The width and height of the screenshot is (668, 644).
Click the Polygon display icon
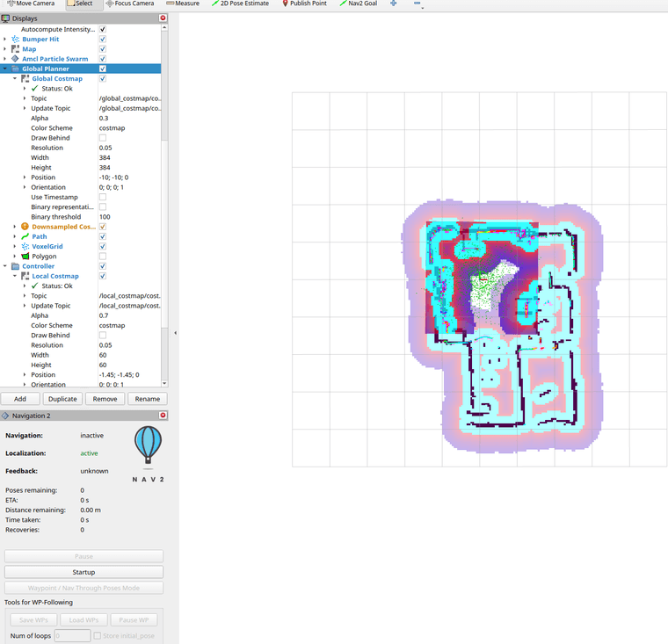click(25, 256)
